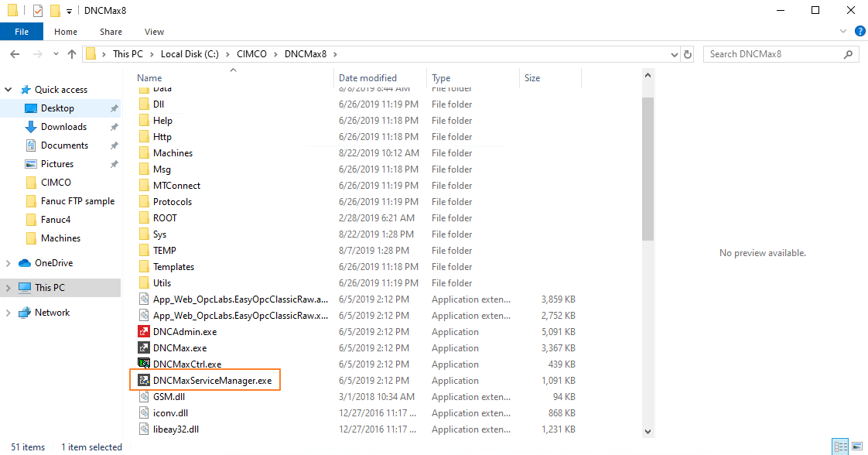Screen dimensions: 868x455
Task: Open address bar history dropdown
Action: (x=674, y=54)
